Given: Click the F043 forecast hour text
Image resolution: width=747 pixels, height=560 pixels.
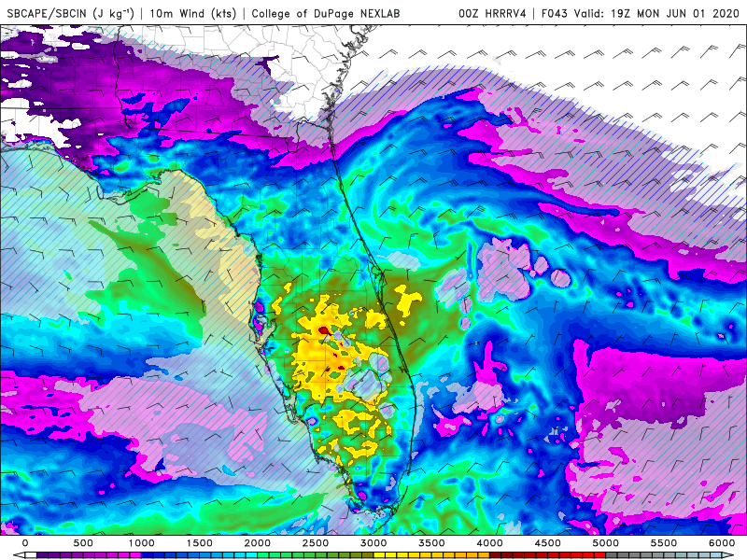Looking at the screenshot, I should [x=555, y=13].
